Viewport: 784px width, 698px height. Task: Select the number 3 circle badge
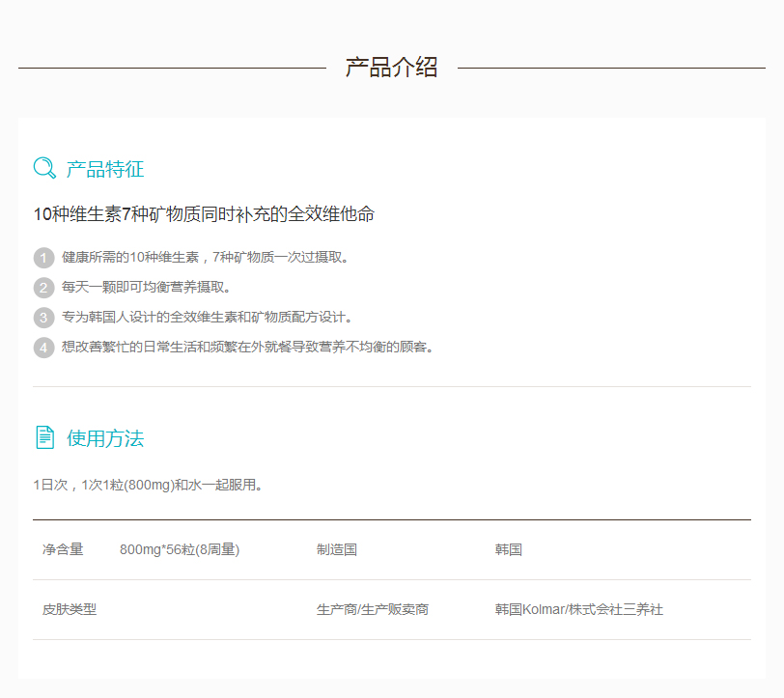43,318
